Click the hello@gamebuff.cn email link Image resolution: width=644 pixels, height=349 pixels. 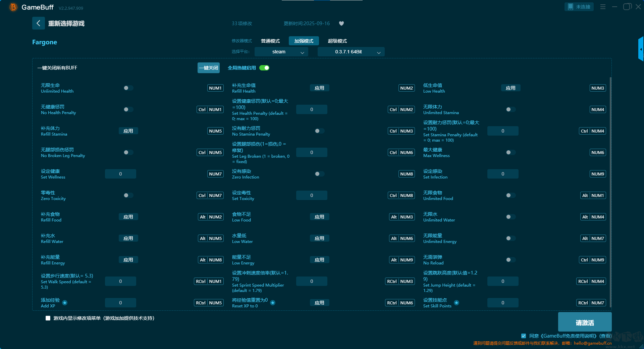[593, 343]
